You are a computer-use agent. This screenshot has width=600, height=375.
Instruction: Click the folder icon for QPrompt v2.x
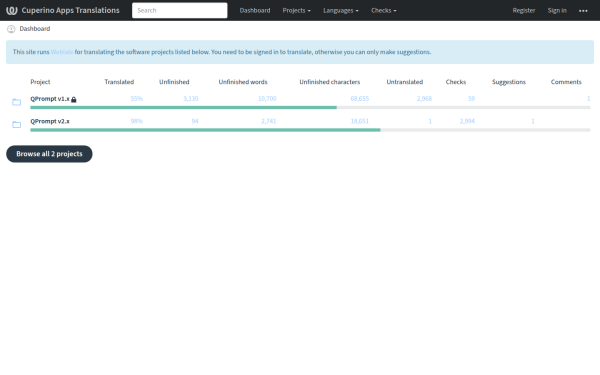[16, 124]
